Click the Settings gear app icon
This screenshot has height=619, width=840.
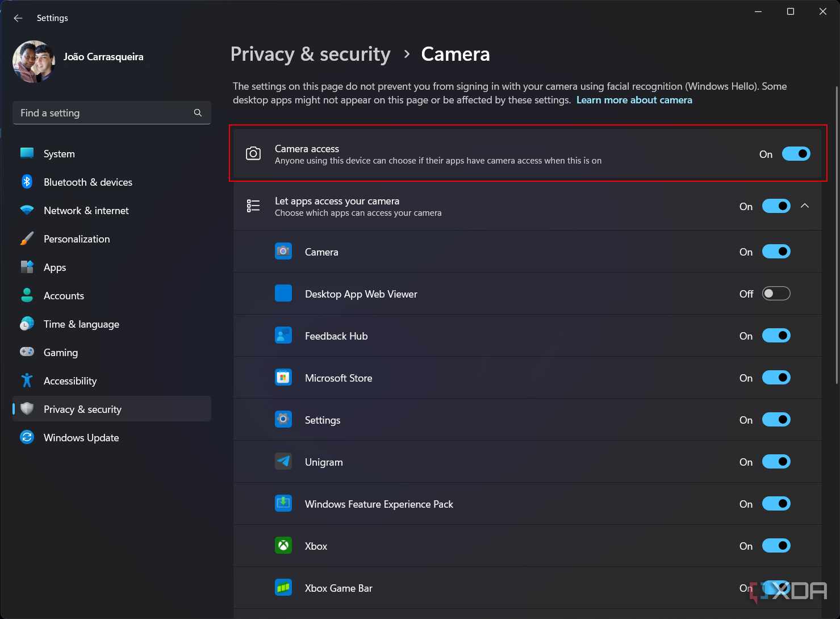click(283, 419)
